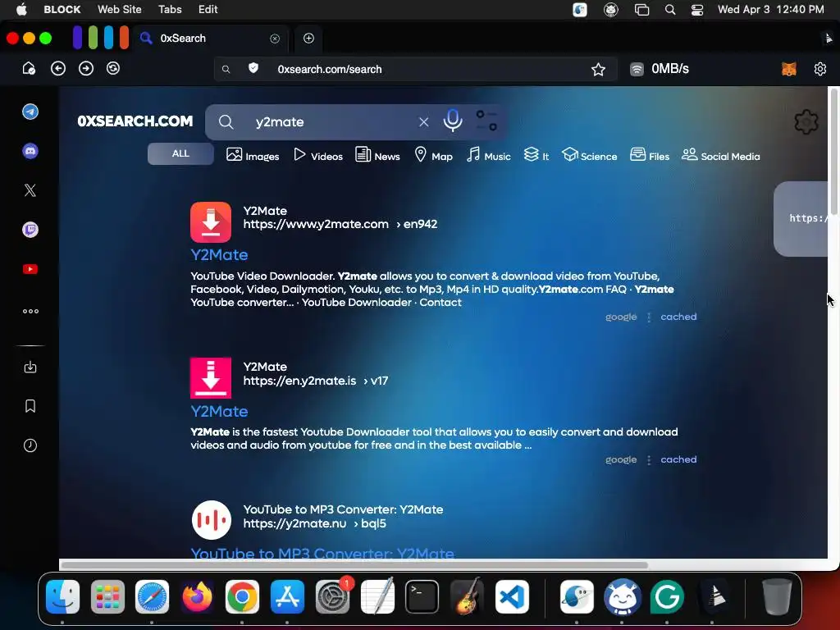Viewport: 840px width, 630px height.
Task: Switch to Music results
Action: coord(489,155)
